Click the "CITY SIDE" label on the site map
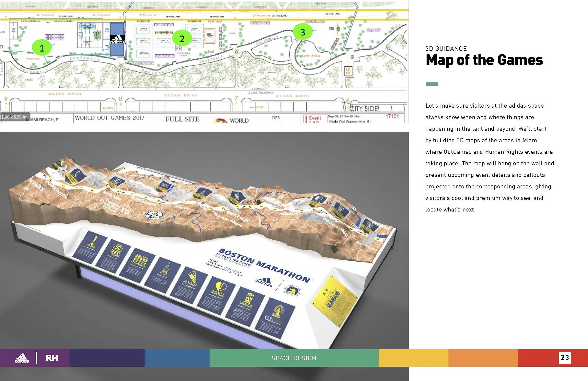 [x=364, y=109]
